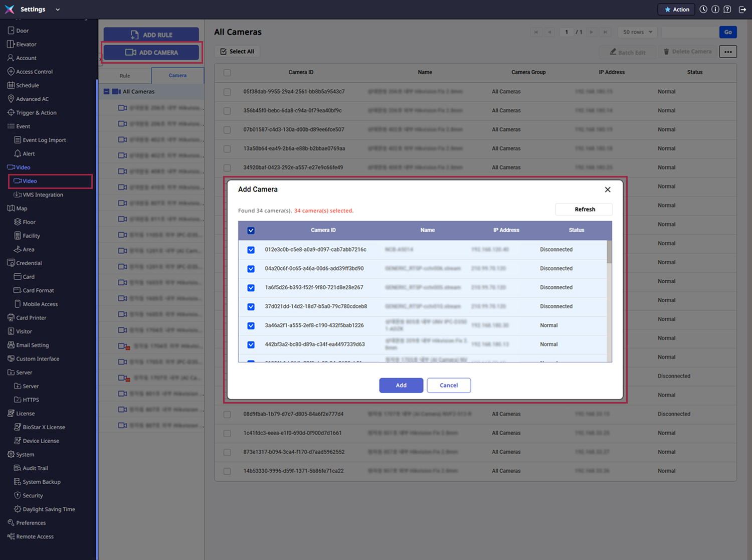
Task: Collapse the All Cameras tree node
Action: (x=107, y=92)
